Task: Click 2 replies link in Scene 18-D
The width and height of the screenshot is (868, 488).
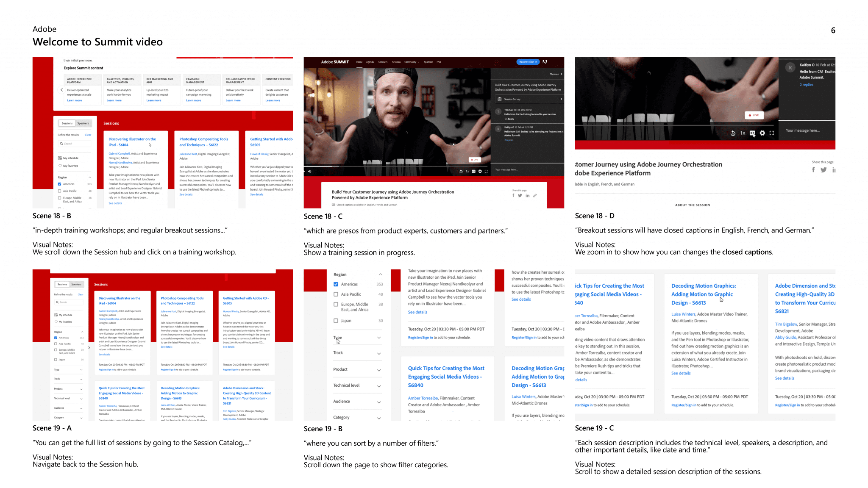Action: click(806, 85)
